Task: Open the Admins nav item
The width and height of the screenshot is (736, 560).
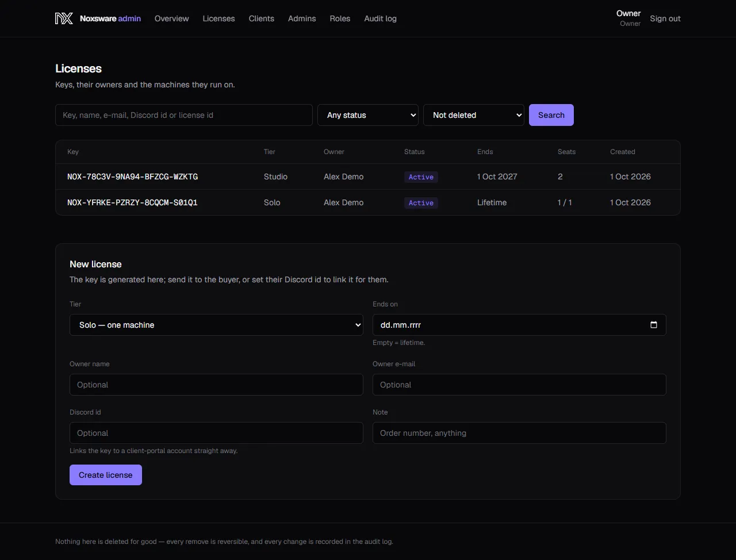Action: (302, 18)
